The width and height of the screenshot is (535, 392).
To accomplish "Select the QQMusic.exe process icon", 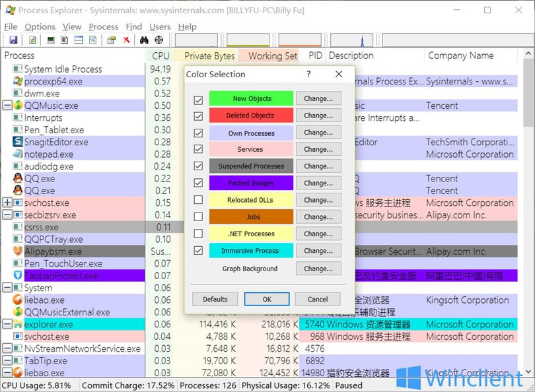I will [18, 106].
